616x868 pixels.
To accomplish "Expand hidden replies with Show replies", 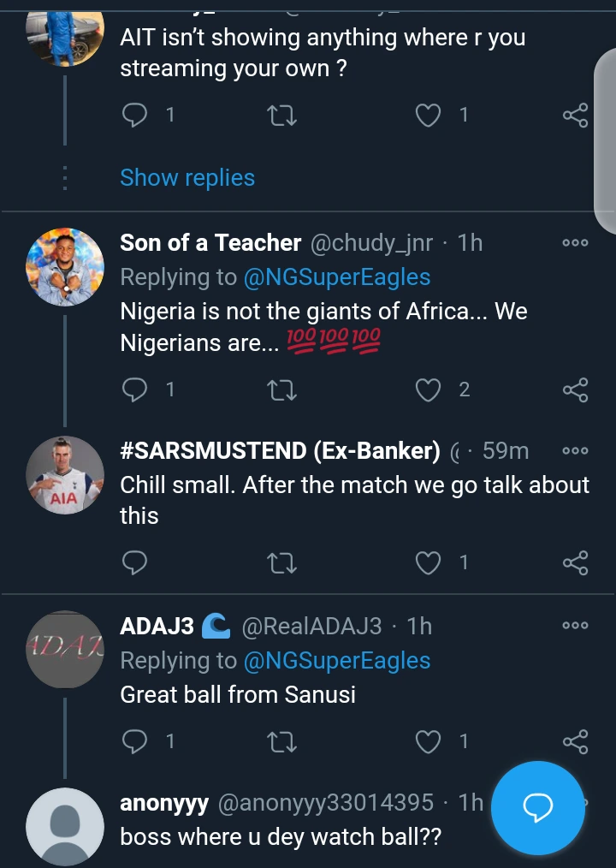I will (x=187, y=177).
